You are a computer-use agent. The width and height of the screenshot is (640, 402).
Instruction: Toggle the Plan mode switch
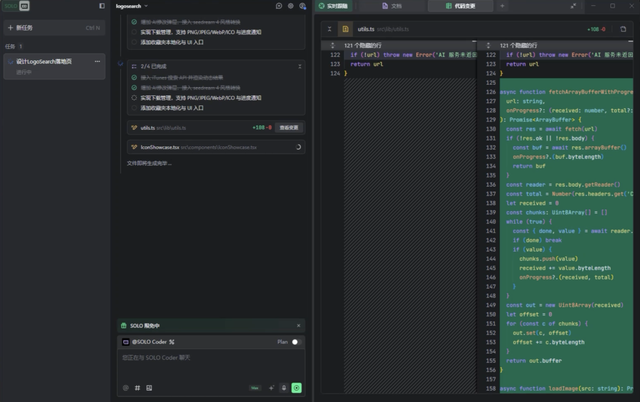tap(295, 342)
